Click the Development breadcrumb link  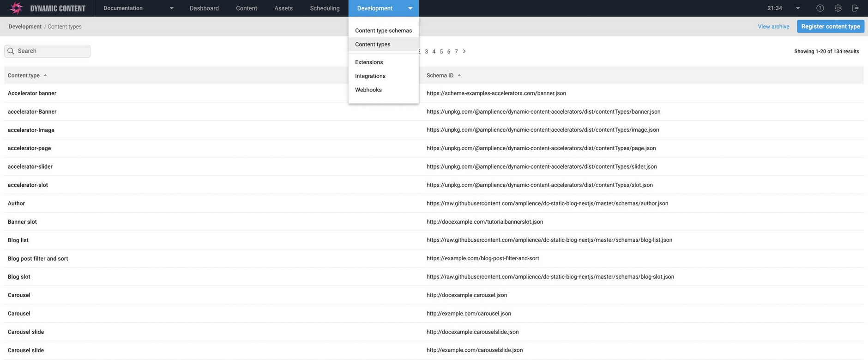click(25, 26)
